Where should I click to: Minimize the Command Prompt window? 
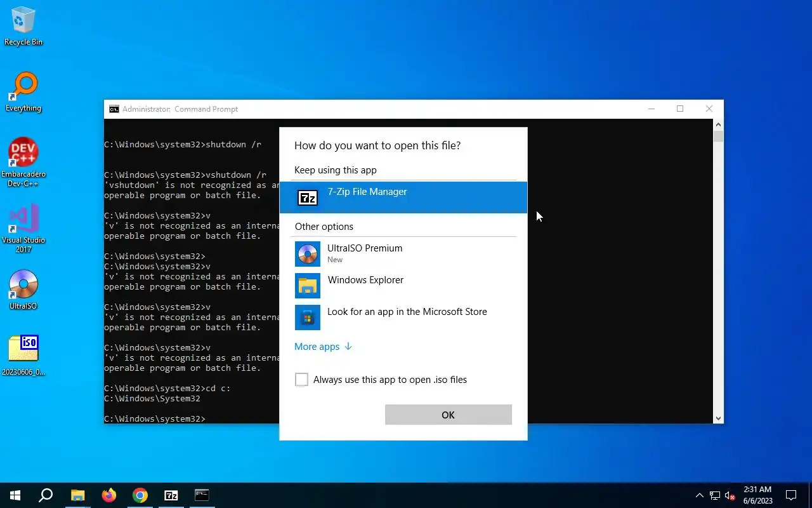[651, 109]
